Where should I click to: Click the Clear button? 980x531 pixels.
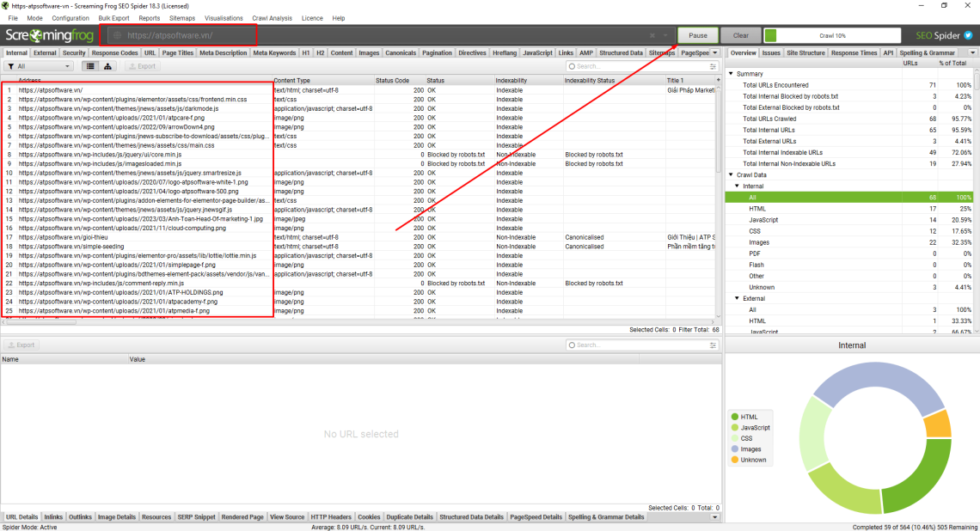740,35
